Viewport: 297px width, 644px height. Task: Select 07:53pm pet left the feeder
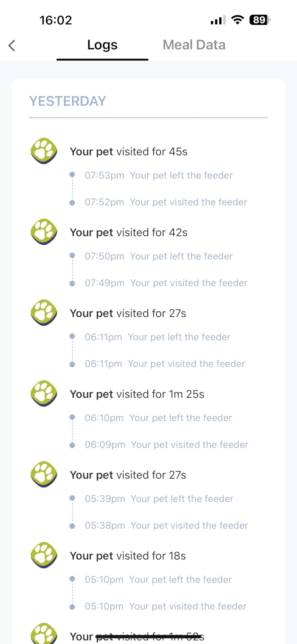coord(159,175)
